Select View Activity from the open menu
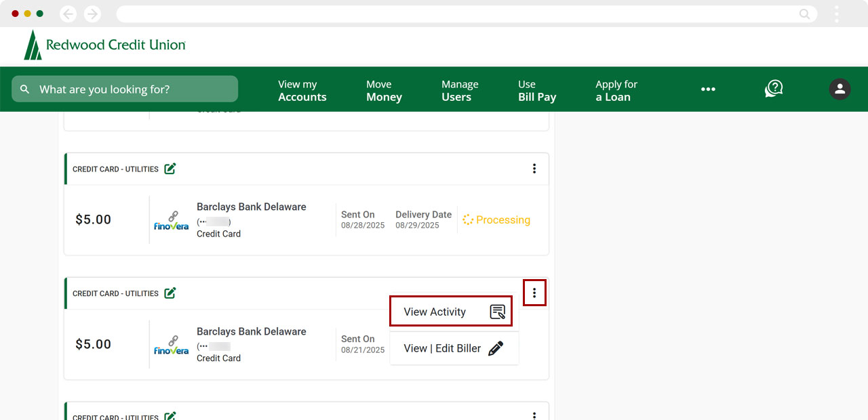 tap(435, 311)
